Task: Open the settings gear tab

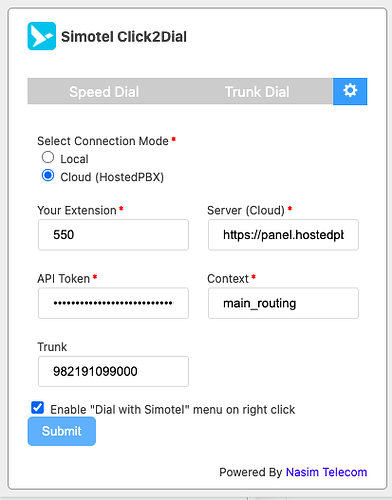Action: click(350, 91)
